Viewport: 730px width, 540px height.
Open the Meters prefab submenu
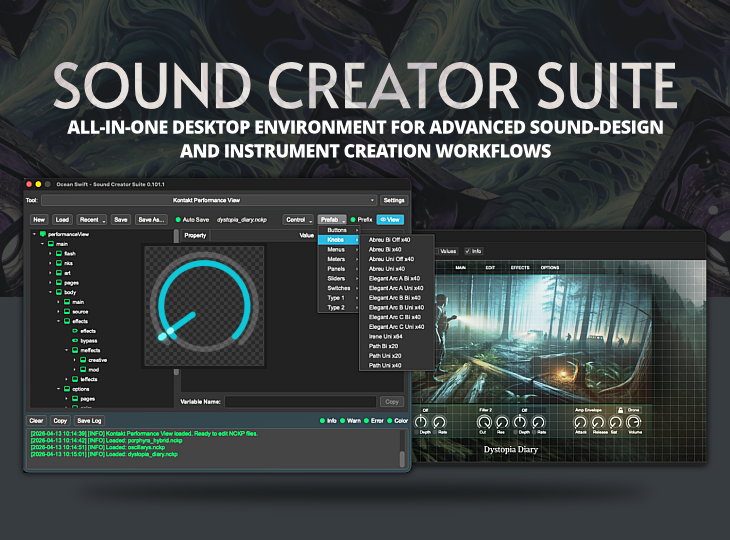click(338, 259)
